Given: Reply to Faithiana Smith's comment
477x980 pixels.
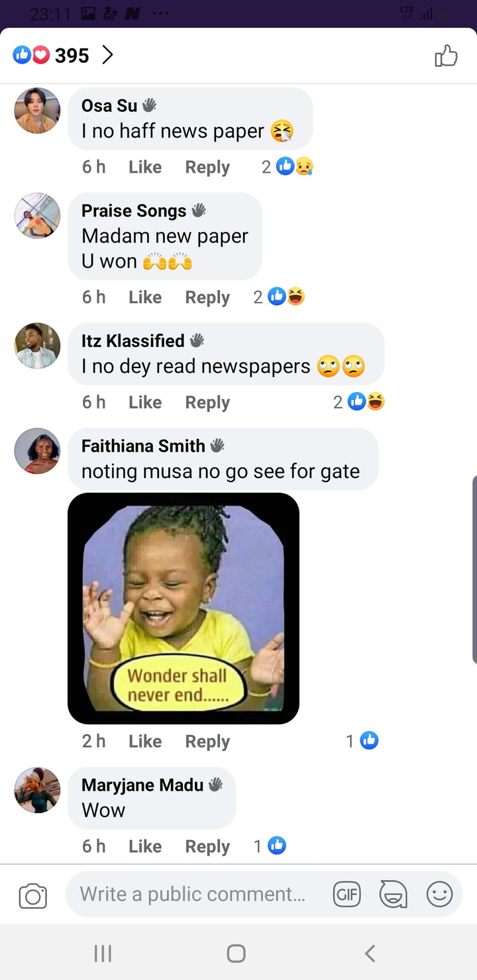Looking at the screenshot, I should (x=207, y=741).
